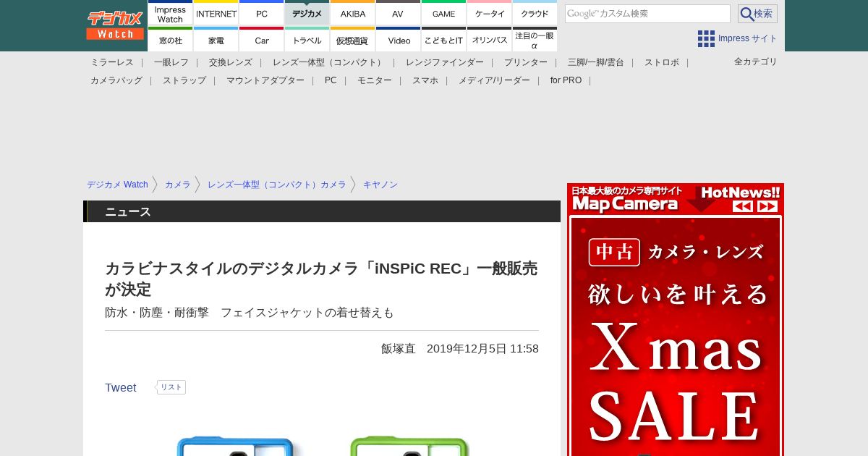Click the デジカメ Watch breadcrumb link
Screen dimensions: 868x456
117,185
